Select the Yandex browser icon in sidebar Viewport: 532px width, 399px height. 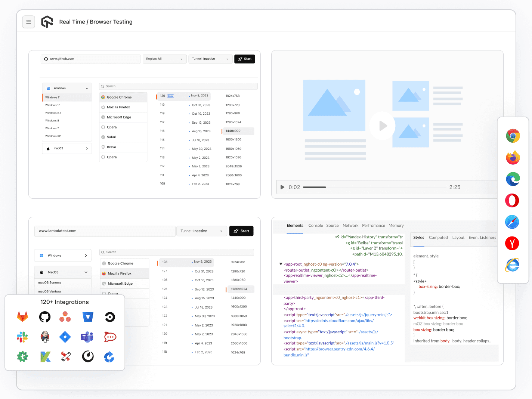click(512, 244)
